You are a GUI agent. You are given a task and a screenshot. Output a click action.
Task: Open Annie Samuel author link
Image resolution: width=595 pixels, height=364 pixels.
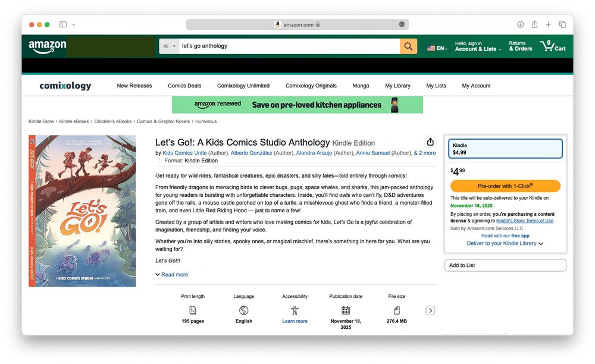(x=372, y=153)
